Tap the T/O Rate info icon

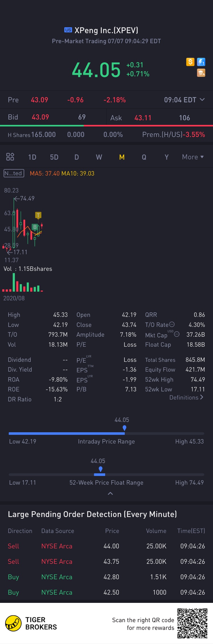(172, 324)
